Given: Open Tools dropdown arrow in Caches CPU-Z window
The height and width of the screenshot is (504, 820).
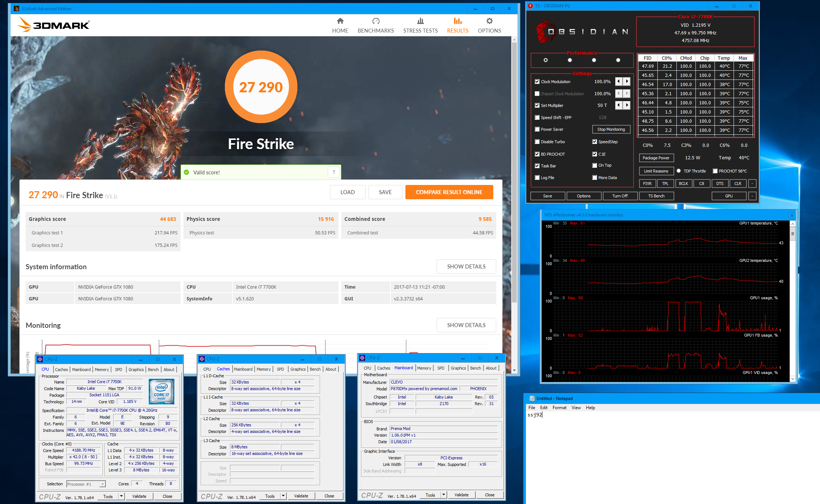Looking at the screenshot, I should tap(283, 496).
